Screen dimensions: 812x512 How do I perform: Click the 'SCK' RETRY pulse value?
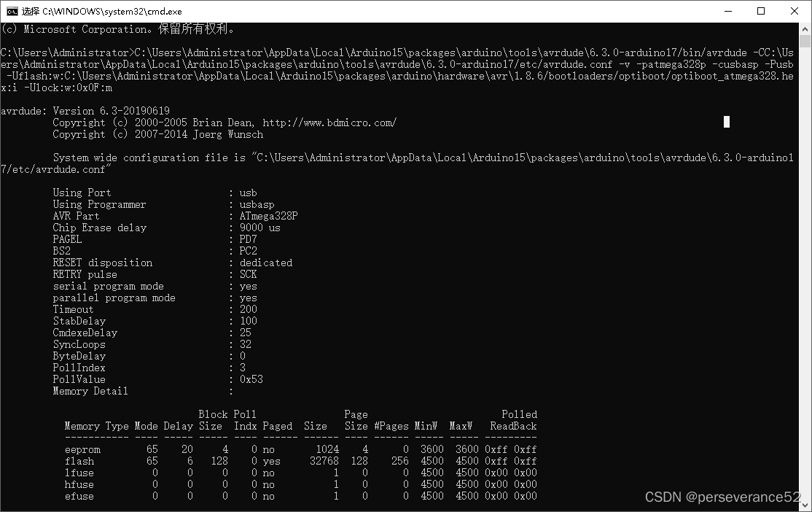[248, 275]
